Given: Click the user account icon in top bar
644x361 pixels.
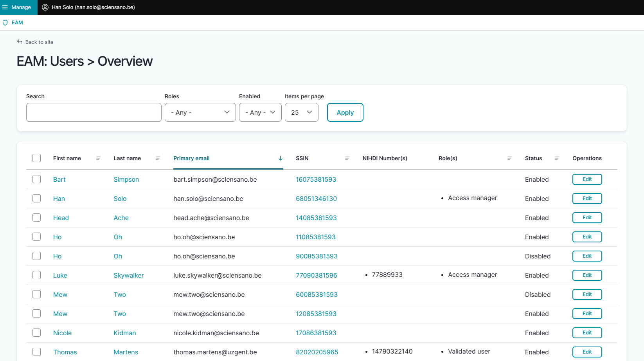Looking at the screenshot, I should (x=45, y=7).
